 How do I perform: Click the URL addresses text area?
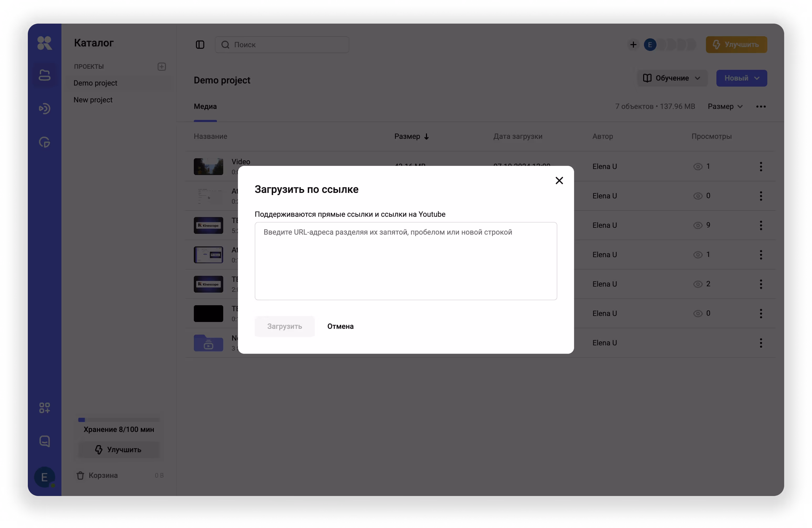click(406, 261)
